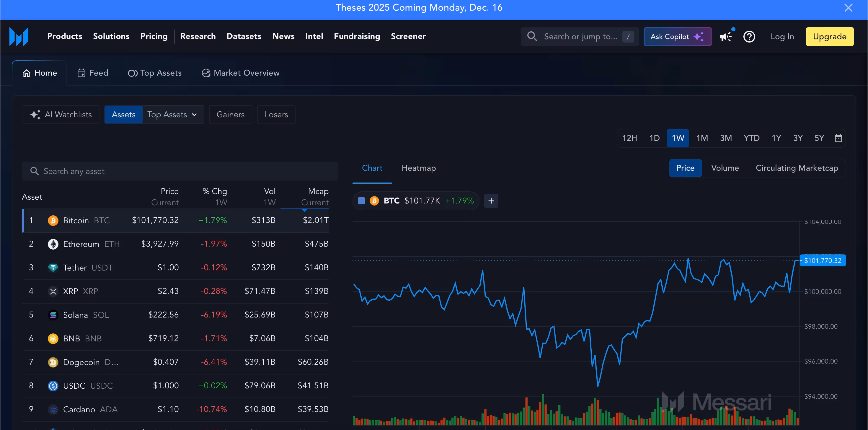Click the BNB coin icon in table
The image size is (868, 430).
pos(53,338)
